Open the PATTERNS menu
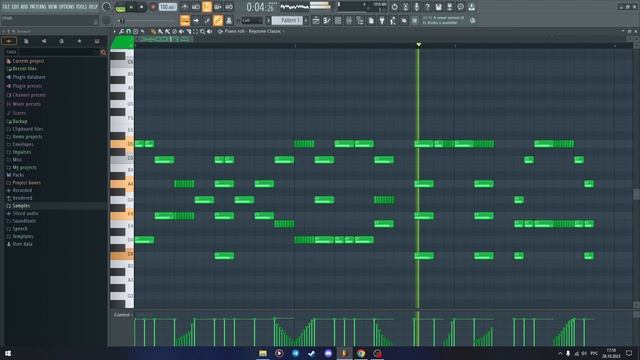 click(x=38, y=7)
